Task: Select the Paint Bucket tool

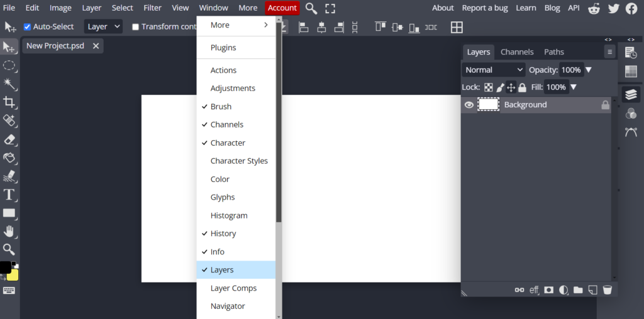Action: click(x=9, y=158)
